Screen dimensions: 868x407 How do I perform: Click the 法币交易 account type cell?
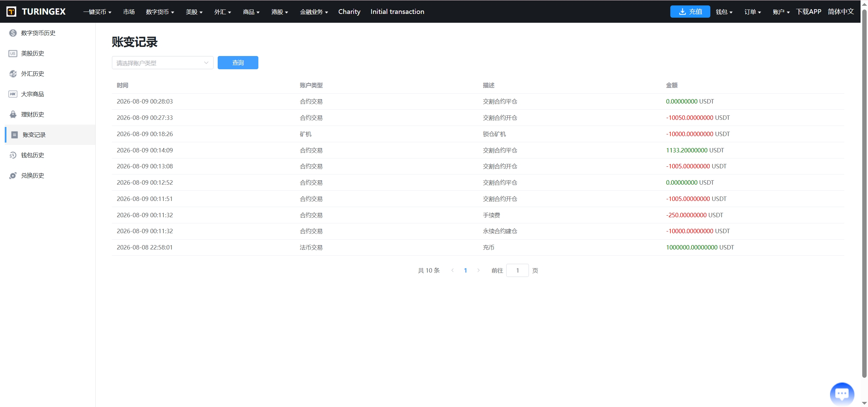(x=311, y=247)
